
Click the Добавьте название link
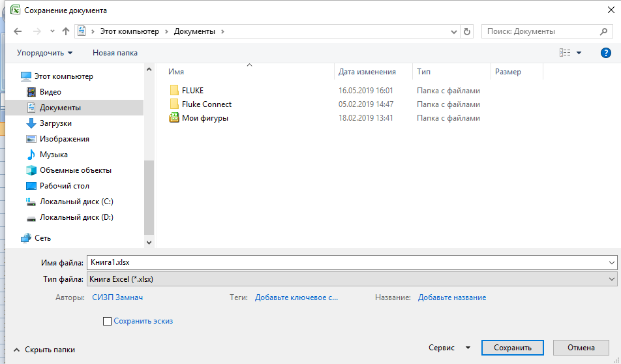tap(451, 297)
